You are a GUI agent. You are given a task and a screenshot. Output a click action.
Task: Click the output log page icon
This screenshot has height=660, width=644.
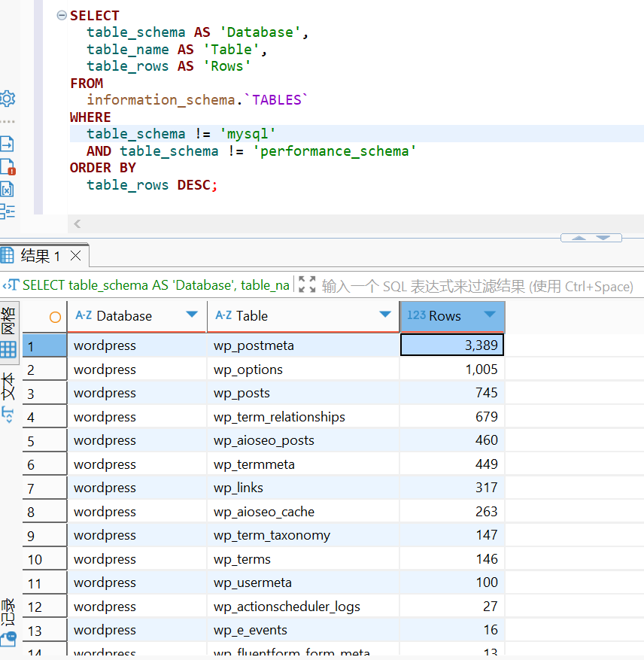click(8, 144)
